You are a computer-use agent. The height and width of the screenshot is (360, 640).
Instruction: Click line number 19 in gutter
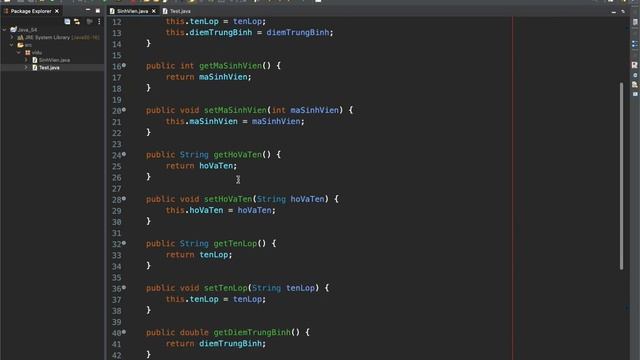point(117,100)
